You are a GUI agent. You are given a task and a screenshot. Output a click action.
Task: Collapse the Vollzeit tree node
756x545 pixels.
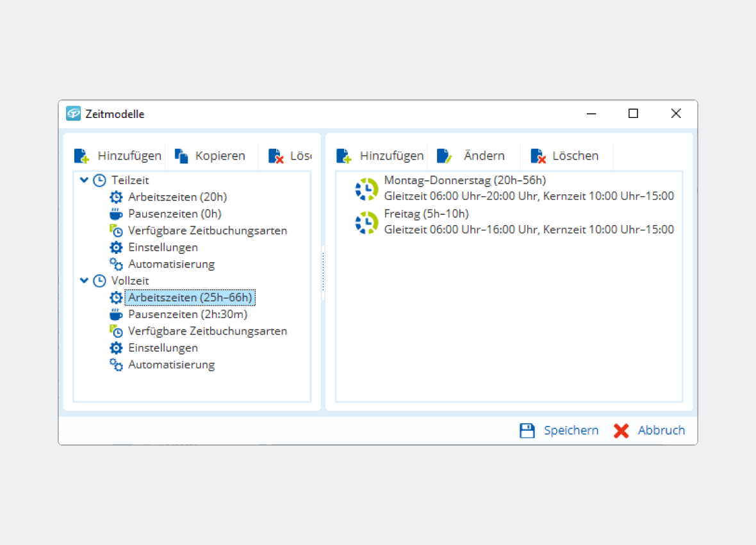coord(84,280)
